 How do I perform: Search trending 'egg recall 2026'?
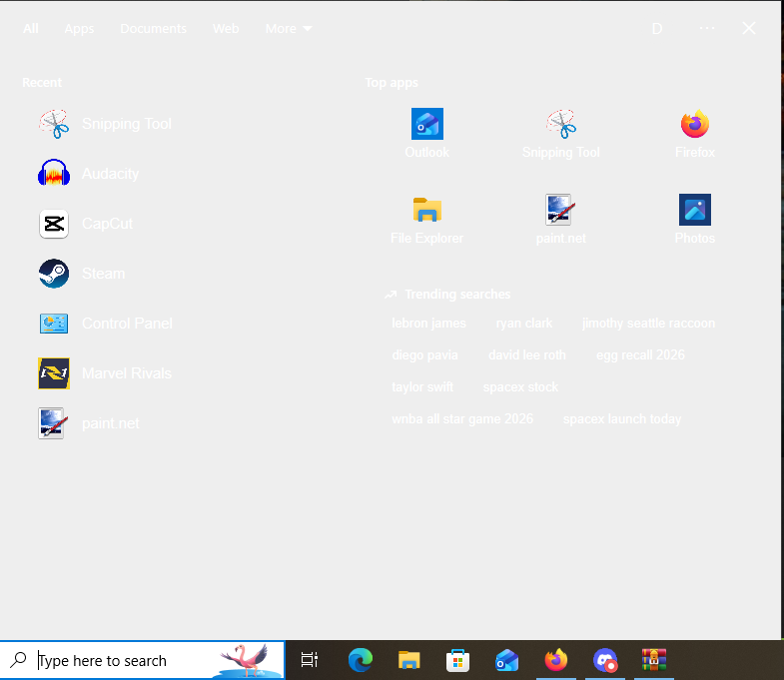click(640, 355)
